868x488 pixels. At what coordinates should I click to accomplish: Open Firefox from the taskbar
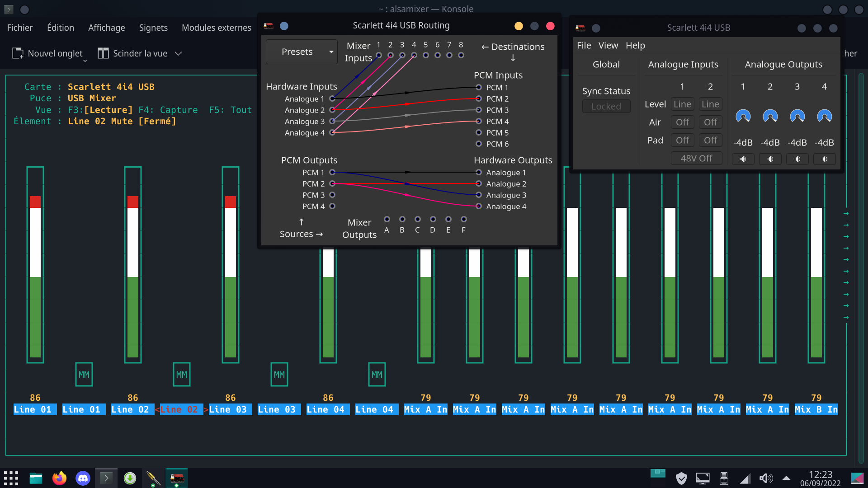(x=59, y=478)
